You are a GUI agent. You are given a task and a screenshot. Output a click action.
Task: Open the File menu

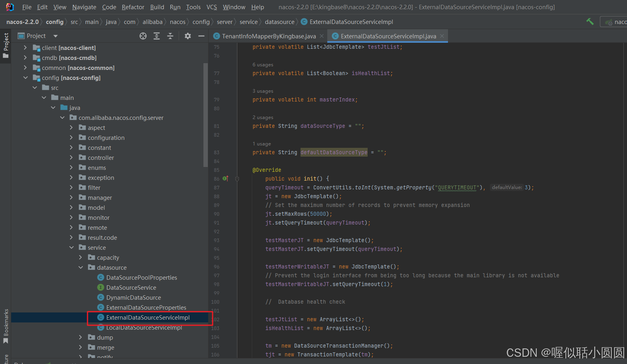27,7
